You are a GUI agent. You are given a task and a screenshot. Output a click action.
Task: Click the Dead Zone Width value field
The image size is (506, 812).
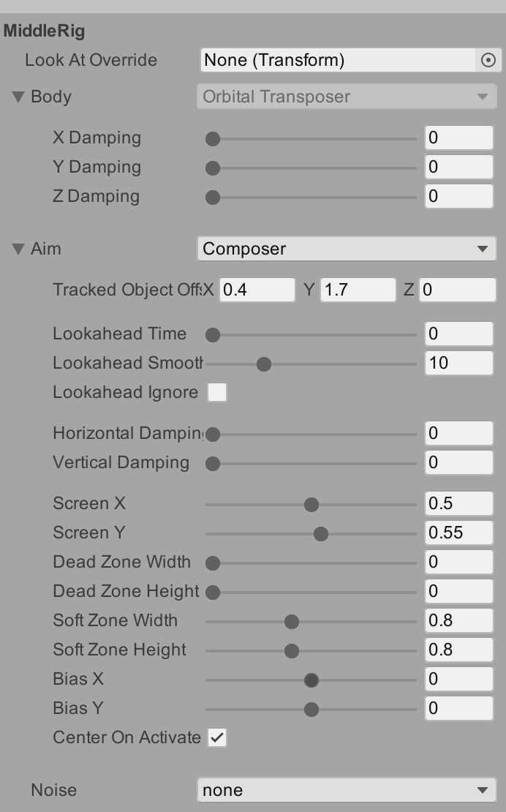point(458,562)
